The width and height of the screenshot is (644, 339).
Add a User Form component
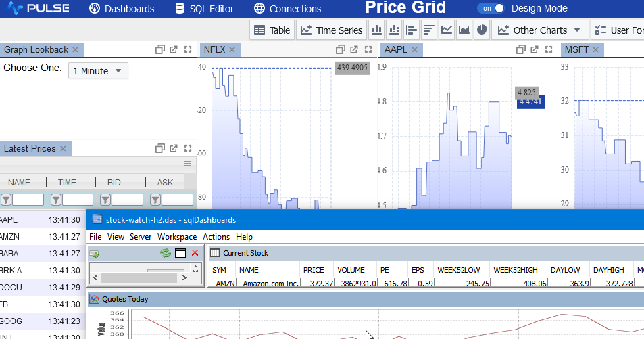click(618, 30)
